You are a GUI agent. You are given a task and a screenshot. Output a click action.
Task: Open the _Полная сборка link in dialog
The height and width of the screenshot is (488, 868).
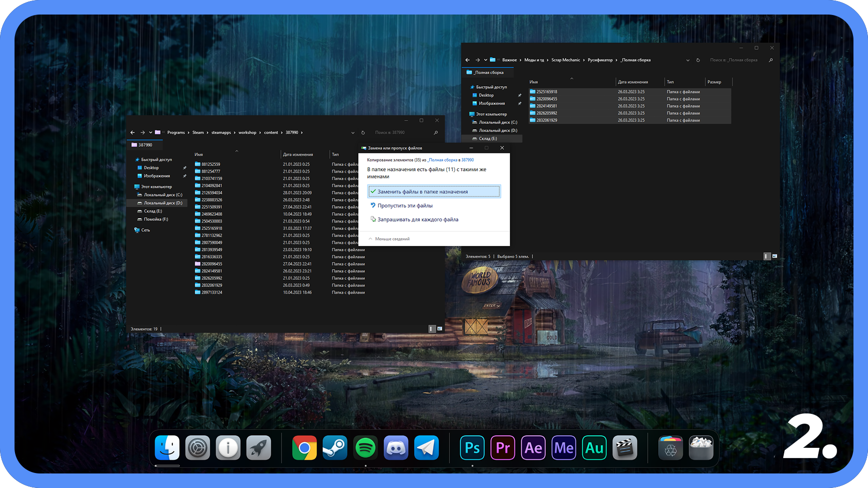443,160
